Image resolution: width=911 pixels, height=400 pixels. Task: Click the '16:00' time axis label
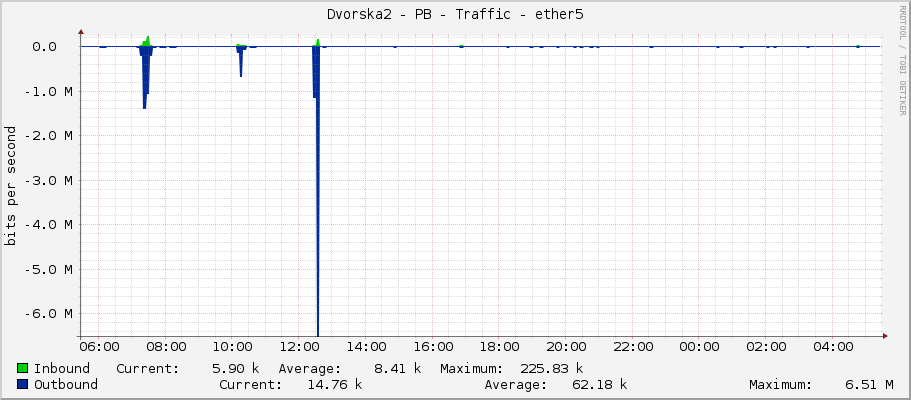pyautogui.click(x=433, y=347)
